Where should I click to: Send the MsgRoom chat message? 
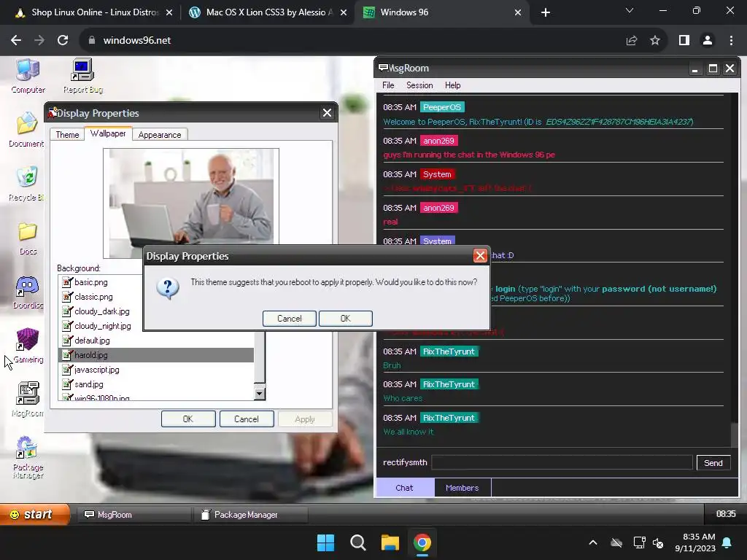[713, 463]
